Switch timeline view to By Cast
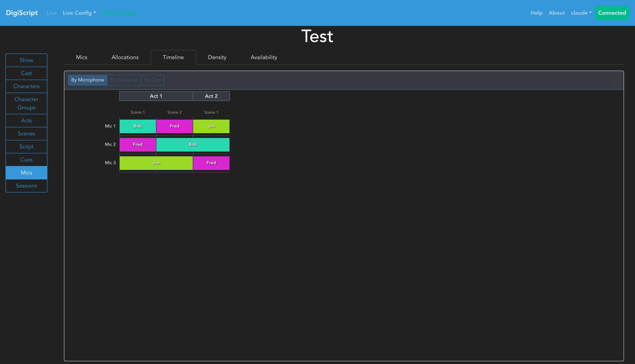 point(153,80)
